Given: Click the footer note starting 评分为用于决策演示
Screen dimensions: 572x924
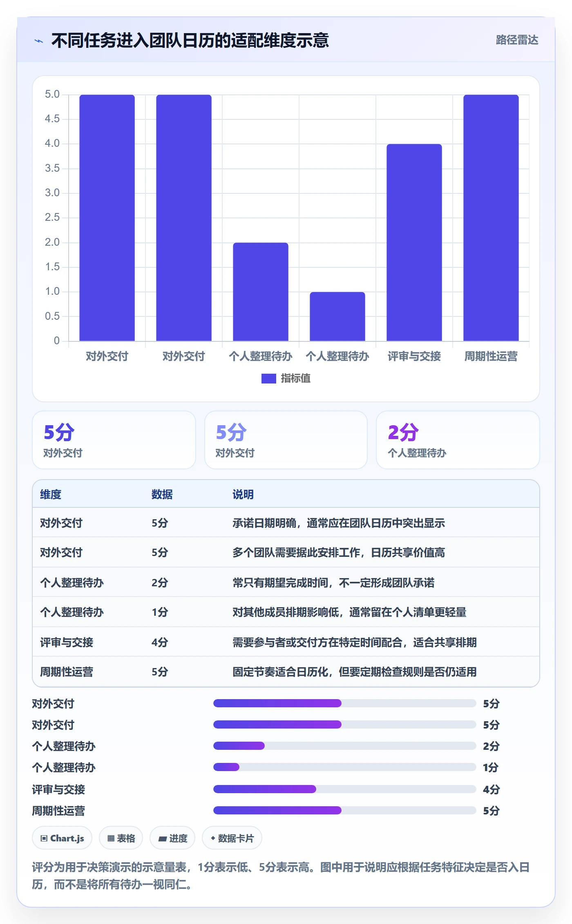Looking at the screenshot, I should coord(281,876).
